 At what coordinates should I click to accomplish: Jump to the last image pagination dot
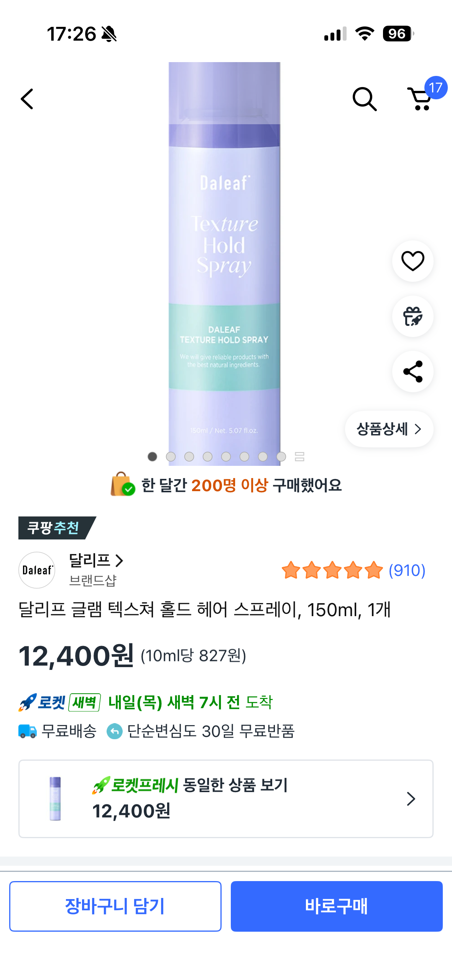pos(281,456)
